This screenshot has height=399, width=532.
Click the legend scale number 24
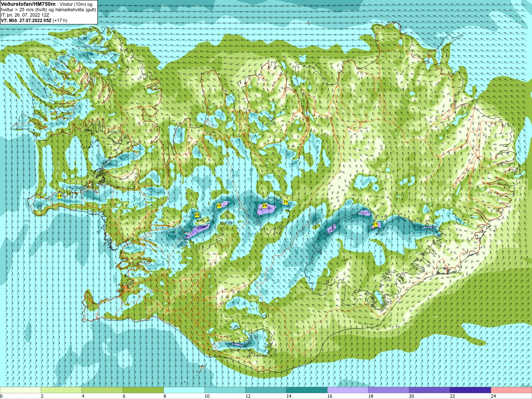(493, 396)
